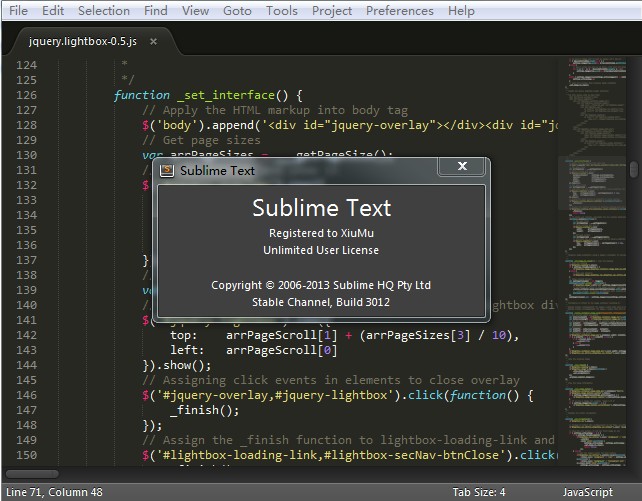This screenshot has width=642, height=501.
Task: Open the File menu
Action: (18, 11)
